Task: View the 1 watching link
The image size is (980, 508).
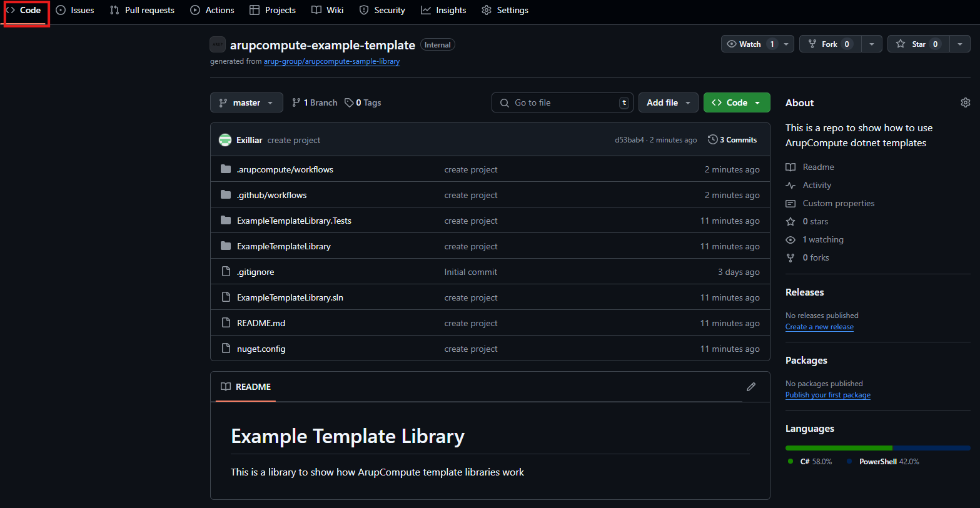Action: pos(814,239)
